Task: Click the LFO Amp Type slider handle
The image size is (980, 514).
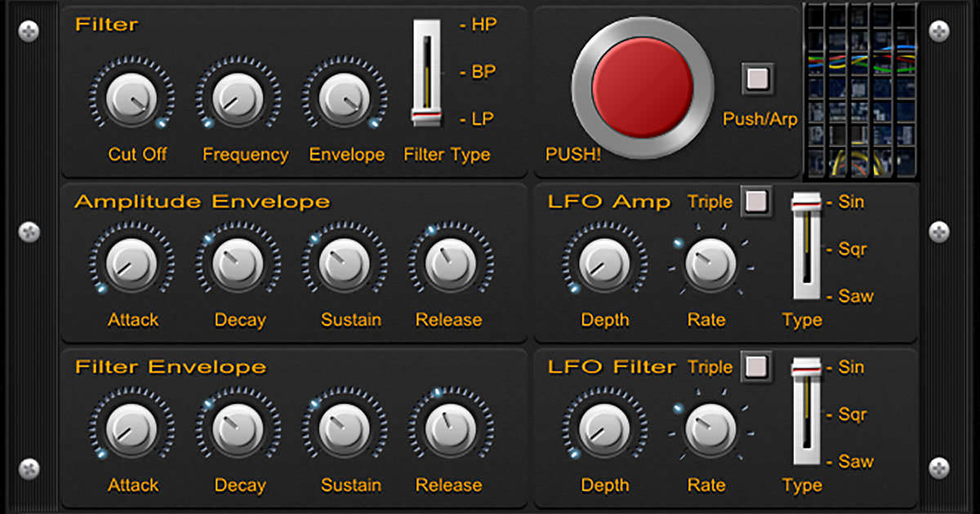Action: (807, 202)
